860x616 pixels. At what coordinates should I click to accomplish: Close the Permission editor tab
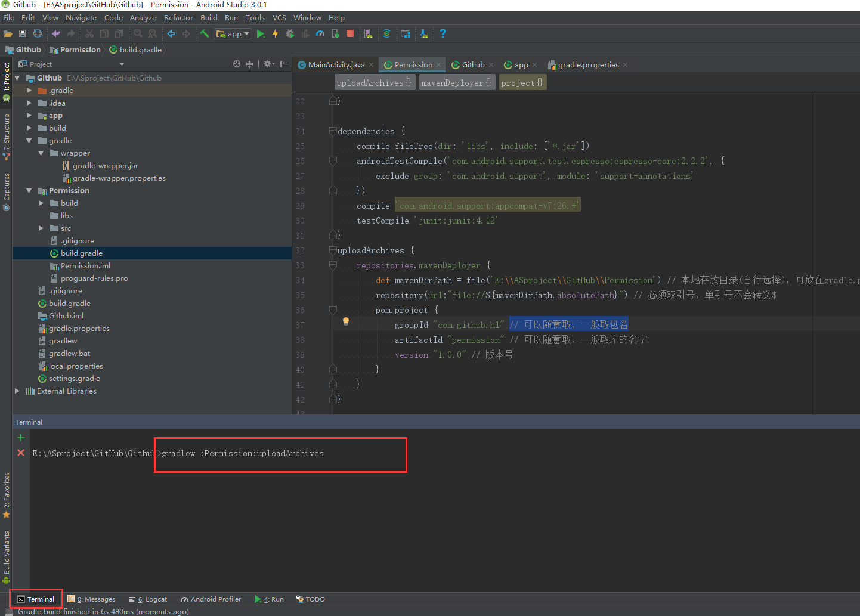[x=438, y=65]
